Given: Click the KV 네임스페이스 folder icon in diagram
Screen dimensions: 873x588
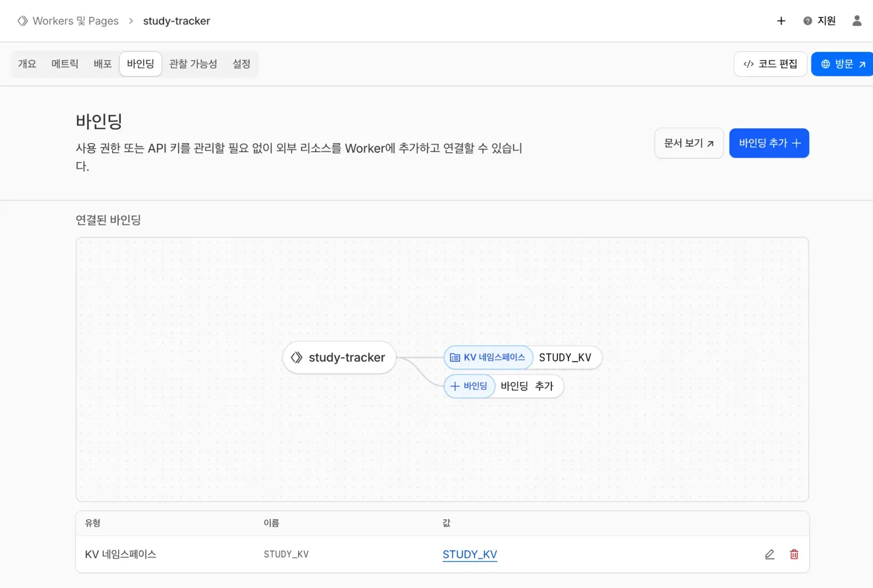Looking at the screenshot, I should pos(455,358).
